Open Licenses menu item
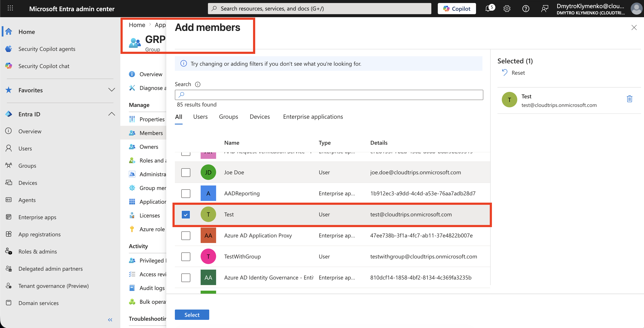The image size is (644, 328). (149, 215)
